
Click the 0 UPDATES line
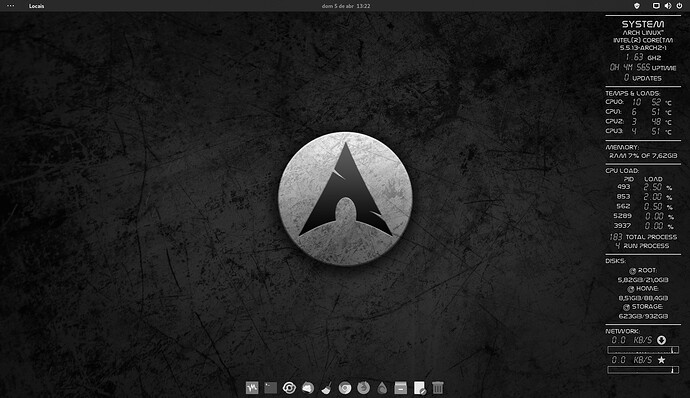point(643,77)
